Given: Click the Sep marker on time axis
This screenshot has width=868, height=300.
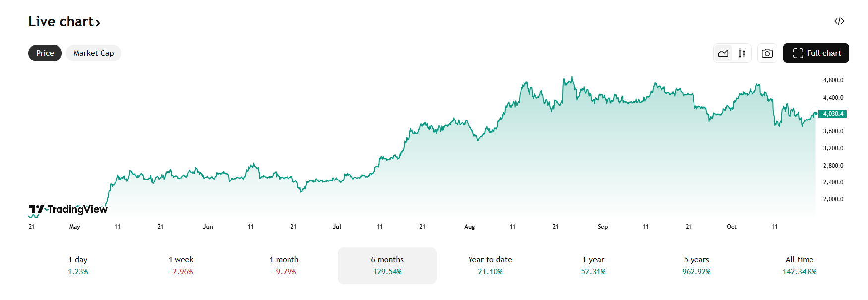Looking at the screenshot, I should point(603,227).
